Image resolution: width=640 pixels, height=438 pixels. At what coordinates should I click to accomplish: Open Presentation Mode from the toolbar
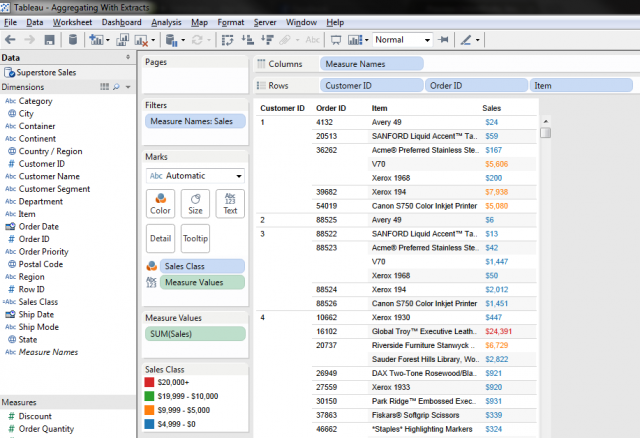[335, 40]
